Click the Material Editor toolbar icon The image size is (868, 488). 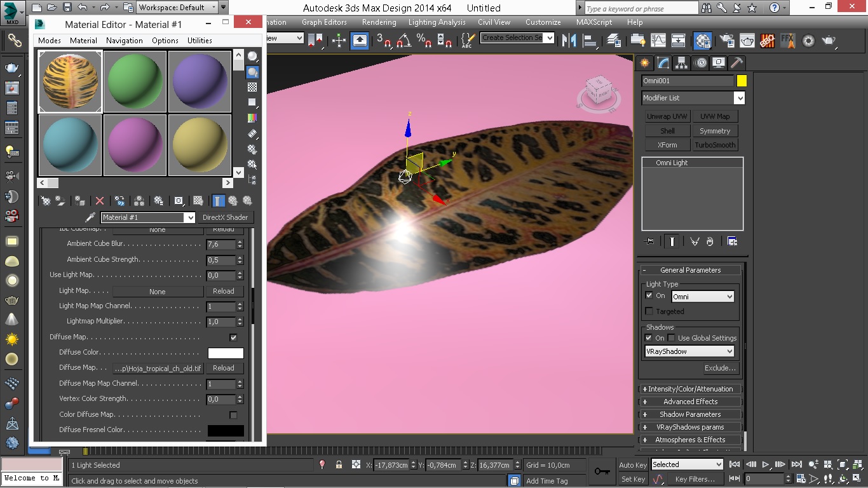click(702, 41)
